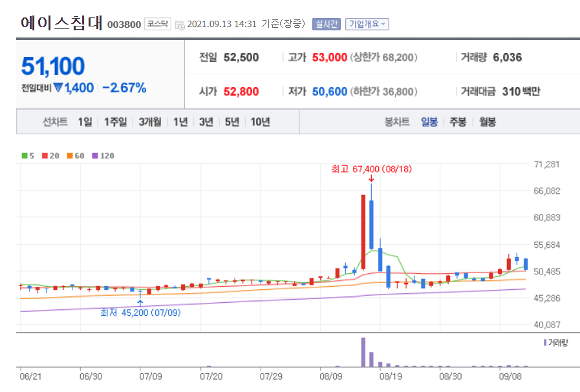The image size is (580, 392).
Task: Click the 09/08 date axis label
Action: pos(510,377)
